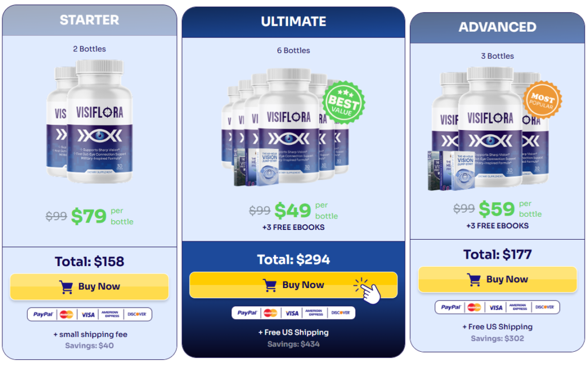Click Buy Now in Advanced plan
This screenshot has height=365, width=588.
pos(497,279)
